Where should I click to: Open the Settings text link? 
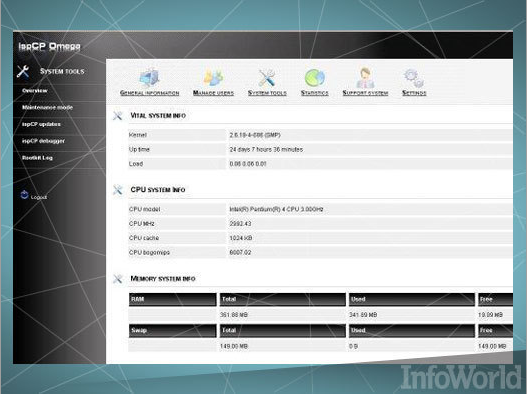coord(414,93)
